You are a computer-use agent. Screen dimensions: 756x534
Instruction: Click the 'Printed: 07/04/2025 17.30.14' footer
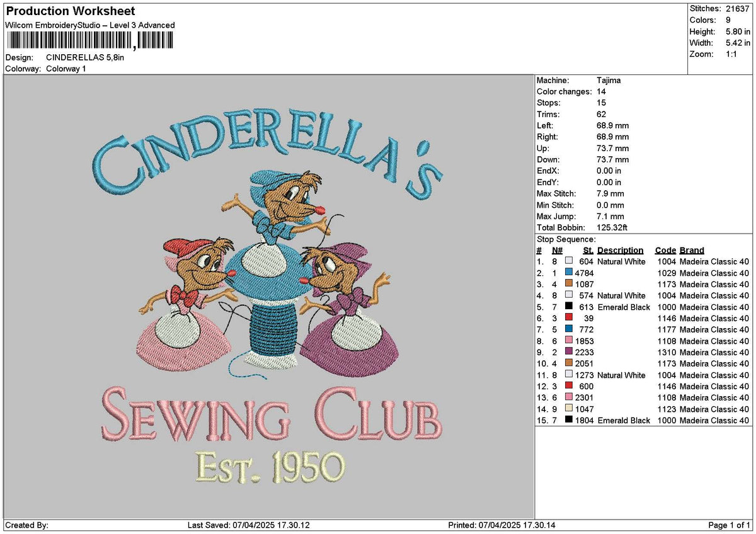(502, 525)
